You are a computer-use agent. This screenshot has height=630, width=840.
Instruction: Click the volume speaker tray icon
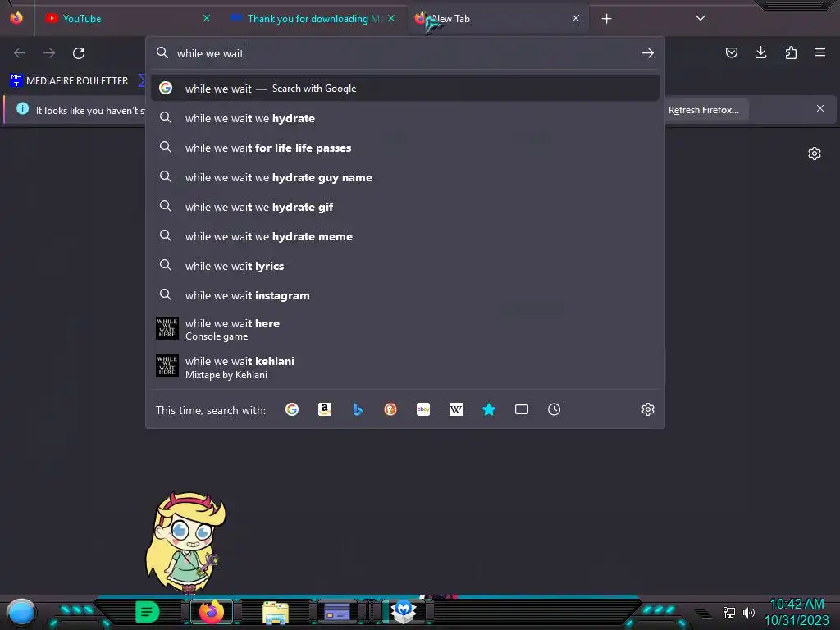(748, 612)
